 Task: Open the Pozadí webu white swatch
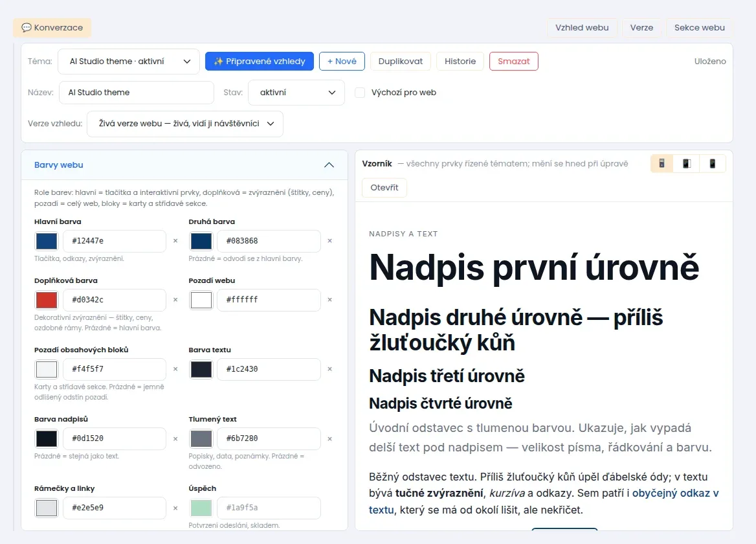tap(201, 300)
